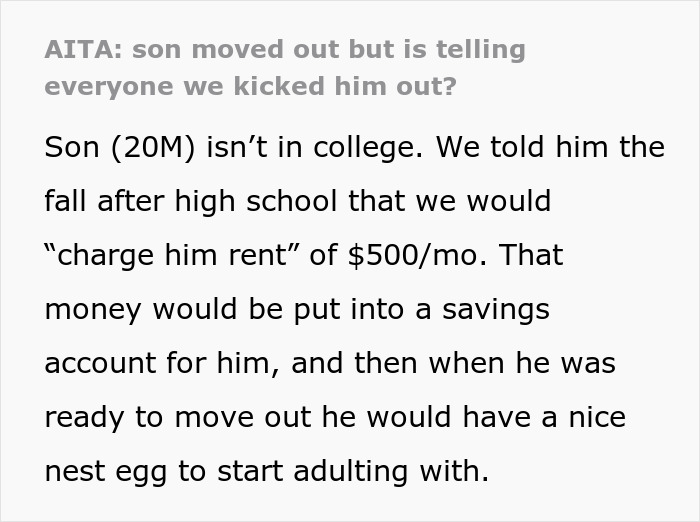The image size is (700, 522).
Task: Click the amount "$500/mo"
Action: (x=414, y=256)
